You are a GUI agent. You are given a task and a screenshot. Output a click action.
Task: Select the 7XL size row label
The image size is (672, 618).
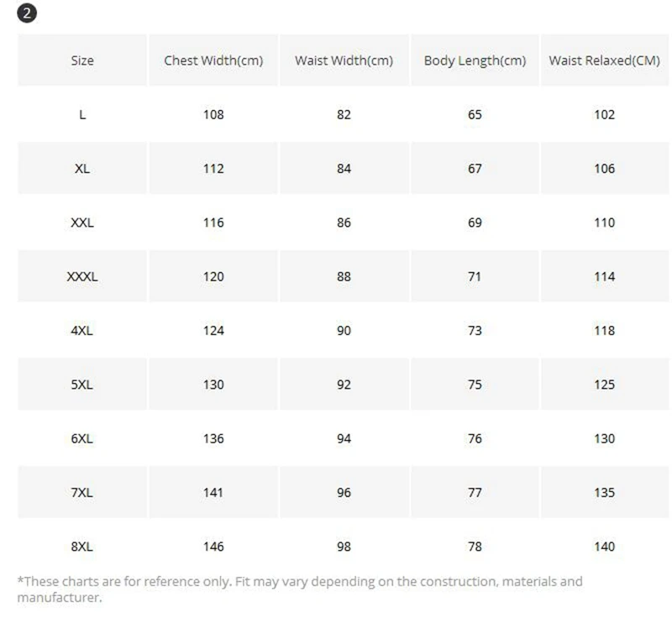click(81, 492)
